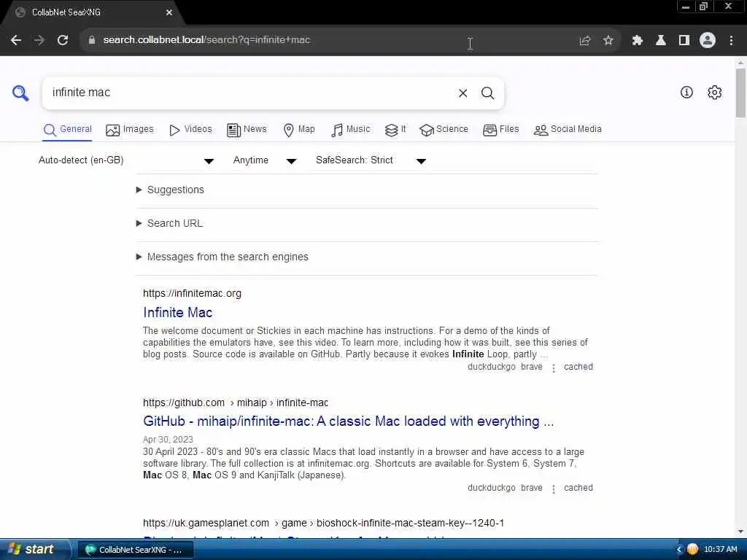Viewport: 747px width, 560px height.
Task: Open cached link for GitHub result
Action: (x=578, y=488)
